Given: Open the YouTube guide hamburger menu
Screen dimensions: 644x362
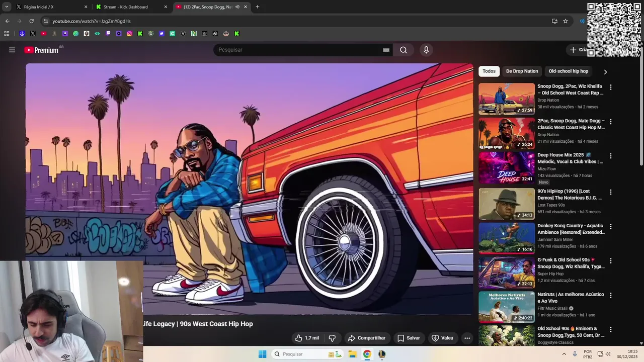Looking at the screenshot, I should coord(12,50).
